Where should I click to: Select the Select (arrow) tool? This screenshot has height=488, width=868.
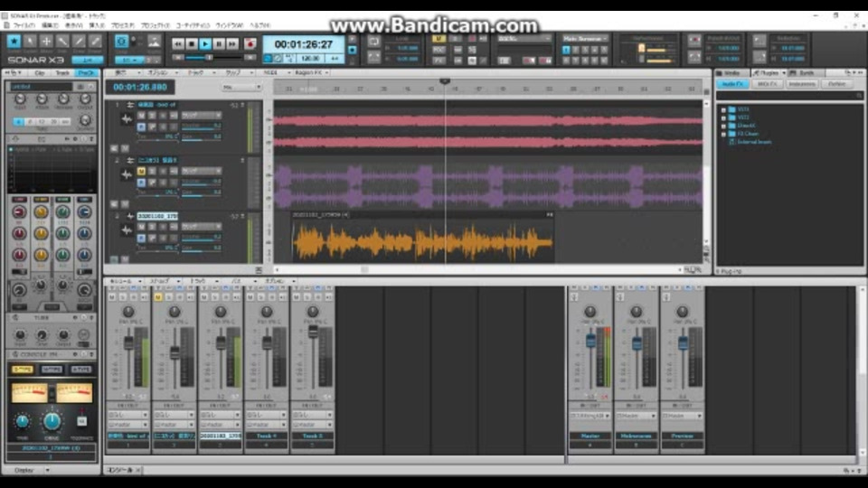point(30,41)
